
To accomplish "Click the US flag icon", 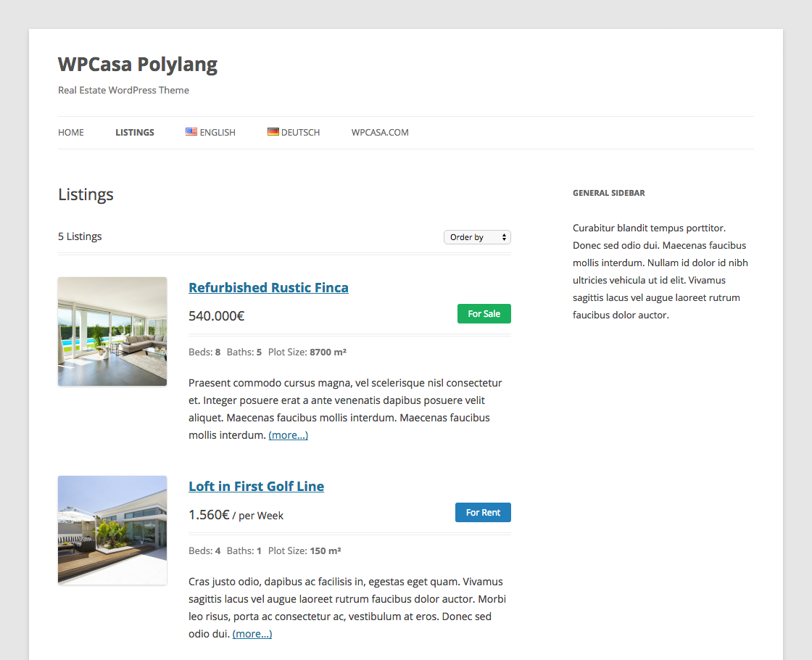I will pos(191,132).
